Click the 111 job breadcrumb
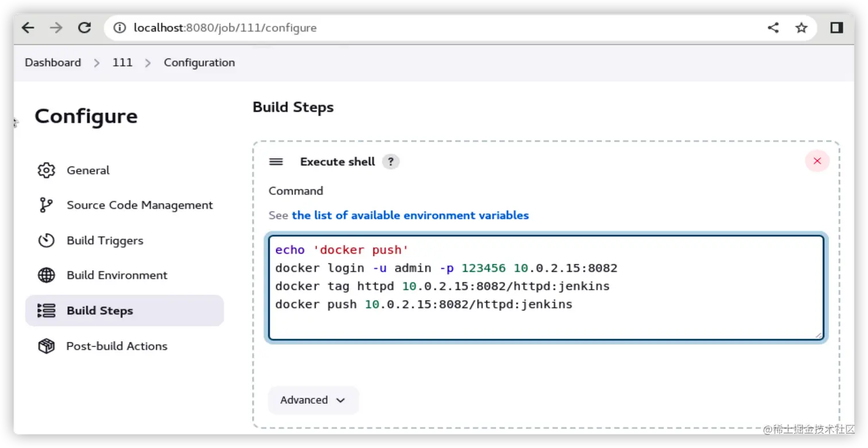 [122, 63]
